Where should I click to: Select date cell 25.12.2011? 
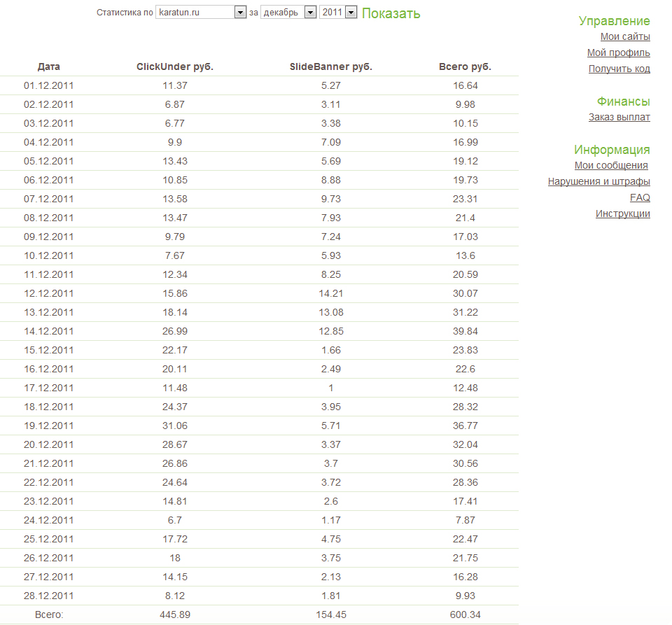coord(49,539)
